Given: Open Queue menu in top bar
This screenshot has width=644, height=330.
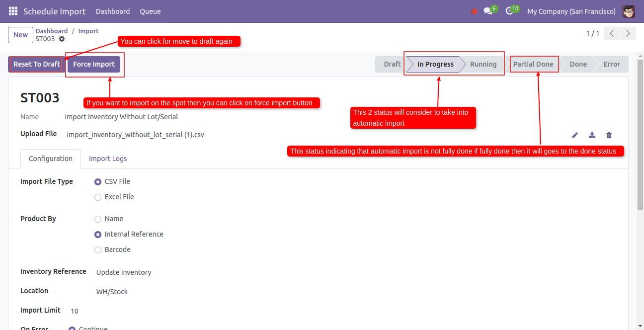Looking at the screenshot, I should 150,11.
